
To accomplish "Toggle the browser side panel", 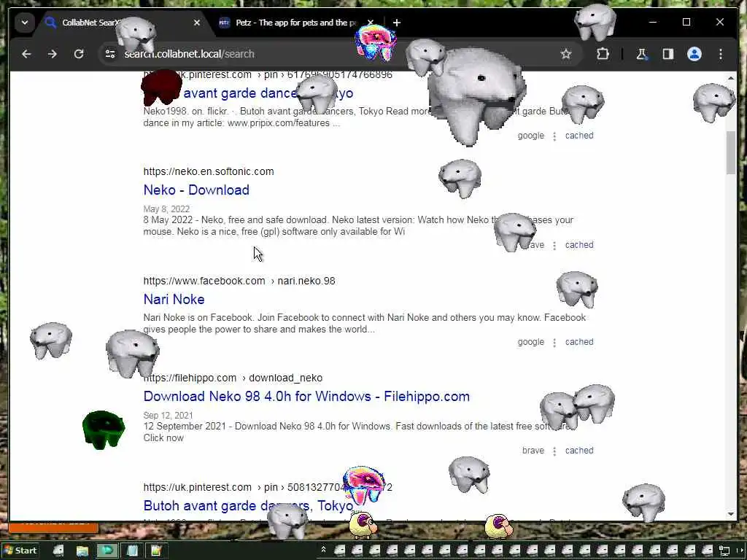I will pos(668,54).
